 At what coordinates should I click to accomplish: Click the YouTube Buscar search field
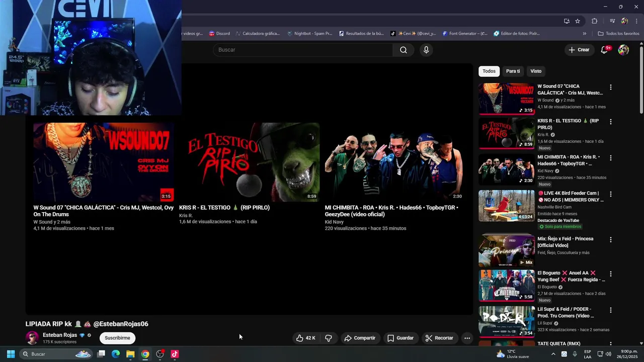pyautogui.click(x=303, y=50)
